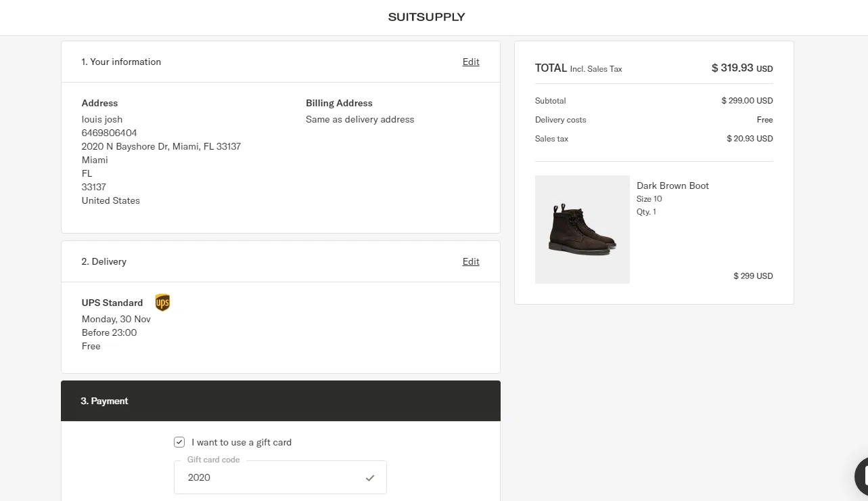The image size is (868, 501).
Task: Edit the Delivery section
Action: tap(471, 261)
